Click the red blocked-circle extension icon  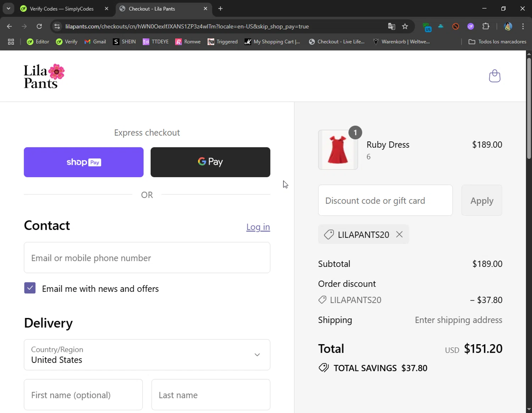click(x=456, y=26)
